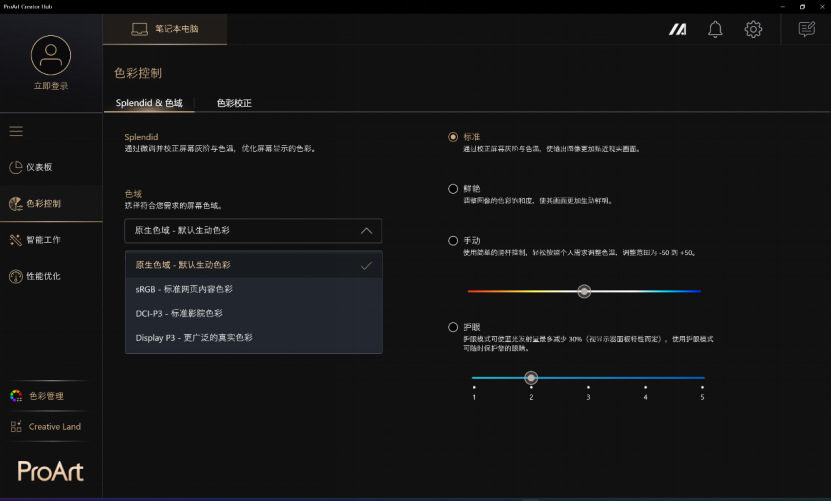Click the Creative Land label
The height and width of the screenshot is (502, 831).
55,427
